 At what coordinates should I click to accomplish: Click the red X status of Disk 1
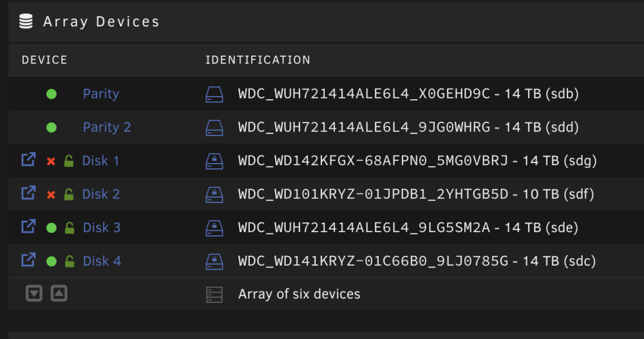point(51,161)
